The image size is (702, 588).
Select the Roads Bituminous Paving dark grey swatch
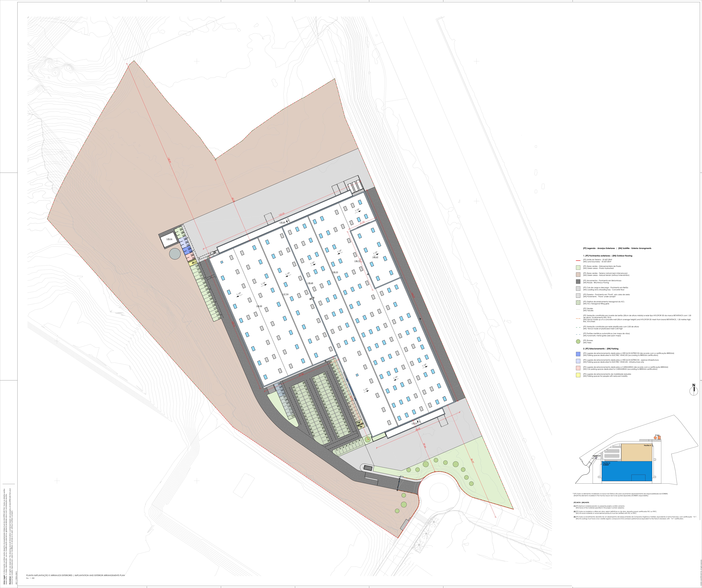click(578, 282)
